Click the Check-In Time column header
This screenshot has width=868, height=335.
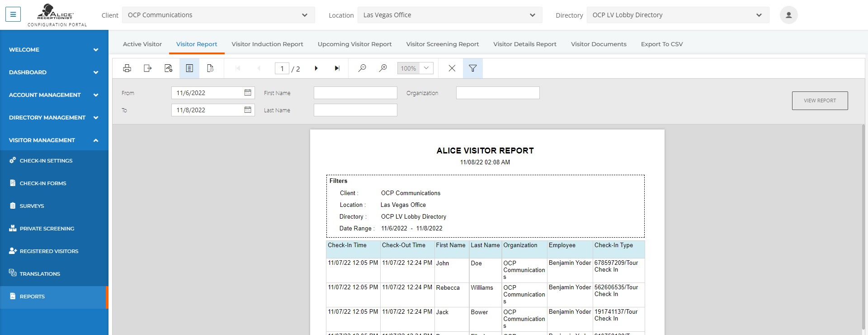click(x=353, y=249)
